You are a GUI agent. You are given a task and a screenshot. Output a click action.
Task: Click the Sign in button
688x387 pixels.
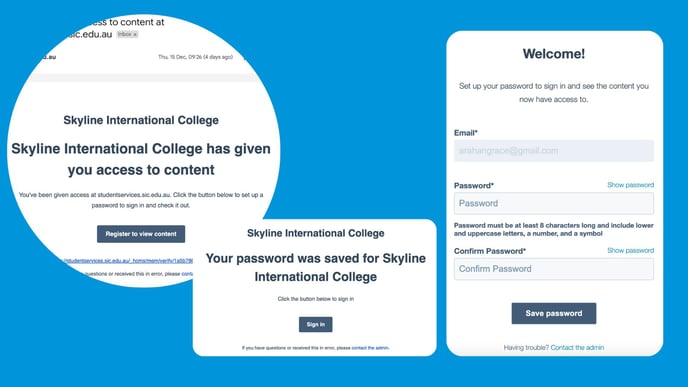click(x=315, y=324)
